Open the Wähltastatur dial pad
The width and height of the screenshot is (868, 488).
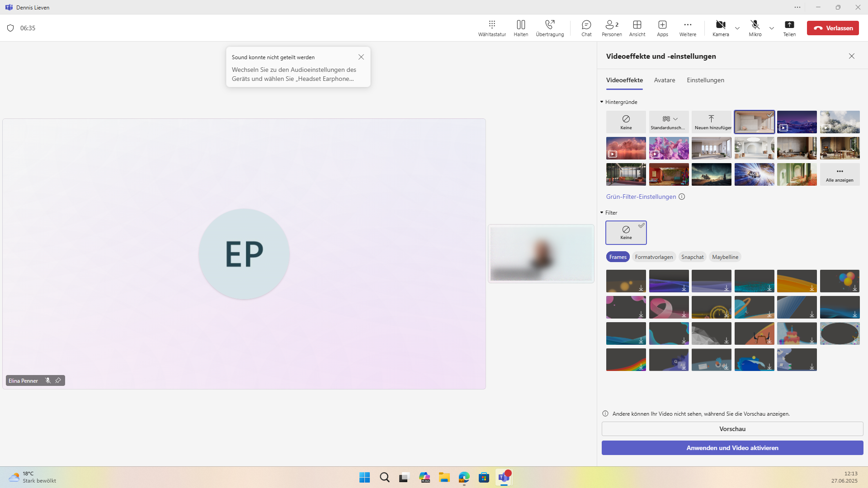(492, 28)
